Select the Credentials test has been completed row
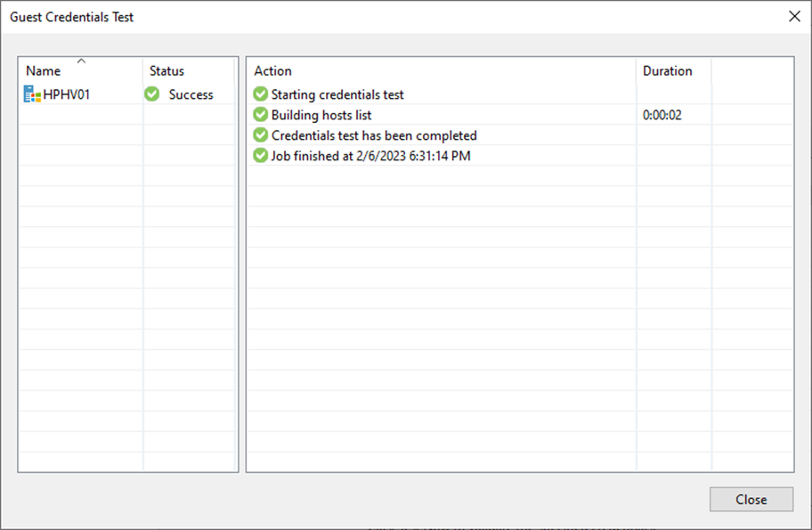 [520, 135]
